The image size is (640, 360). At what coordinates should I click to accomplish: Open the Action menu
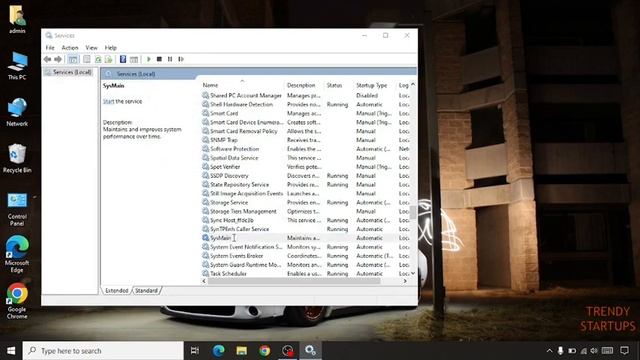pos(70,48)
